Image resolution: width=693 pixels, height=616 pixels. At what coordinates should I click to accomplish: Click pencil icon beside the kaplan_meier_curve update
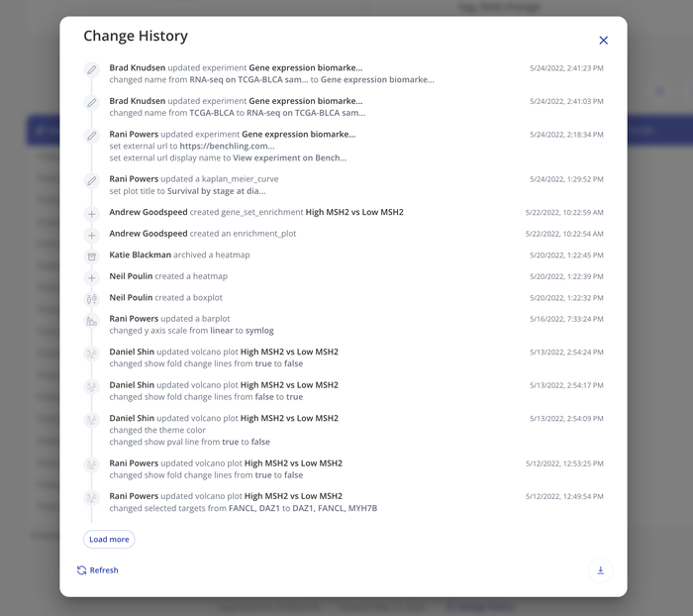91,180
